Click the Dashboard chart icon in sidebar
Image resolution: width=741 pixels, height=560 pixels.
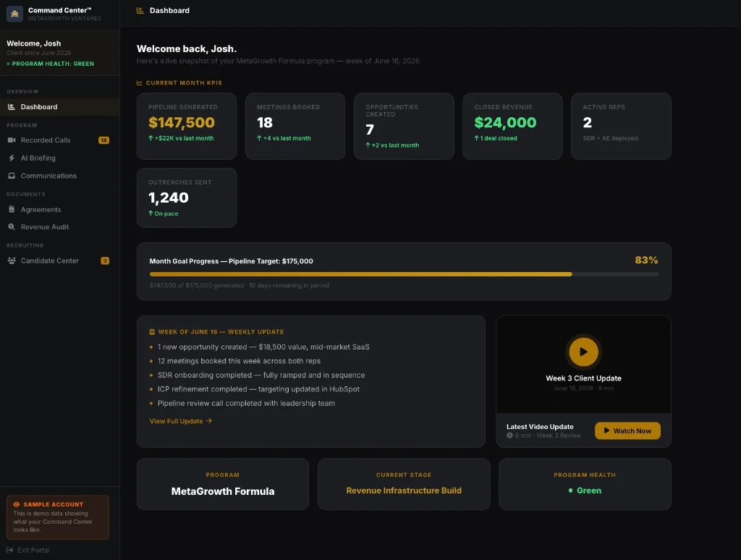coord(12,107)
